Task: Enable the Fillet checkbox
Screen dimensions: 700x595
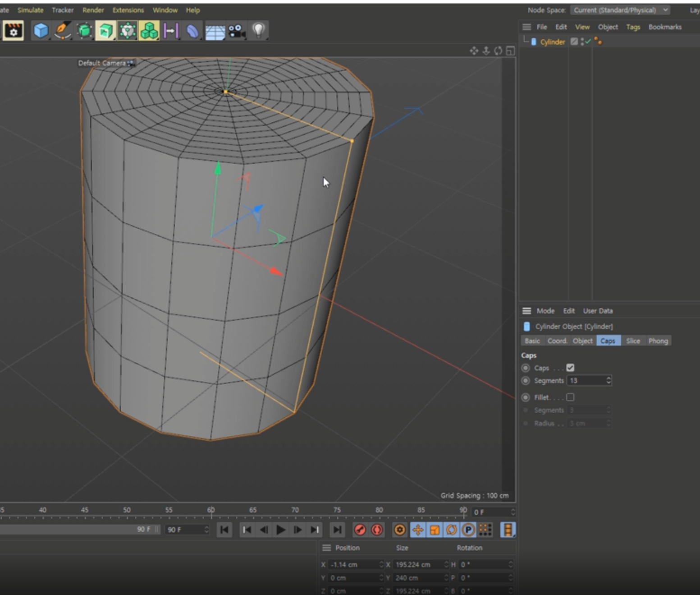Action: (x=570, y=397)
